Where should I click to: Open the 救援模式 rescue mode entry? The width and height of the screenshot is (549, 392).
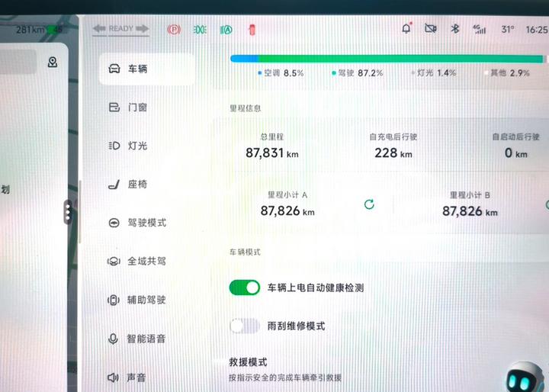tap(285, 370)
